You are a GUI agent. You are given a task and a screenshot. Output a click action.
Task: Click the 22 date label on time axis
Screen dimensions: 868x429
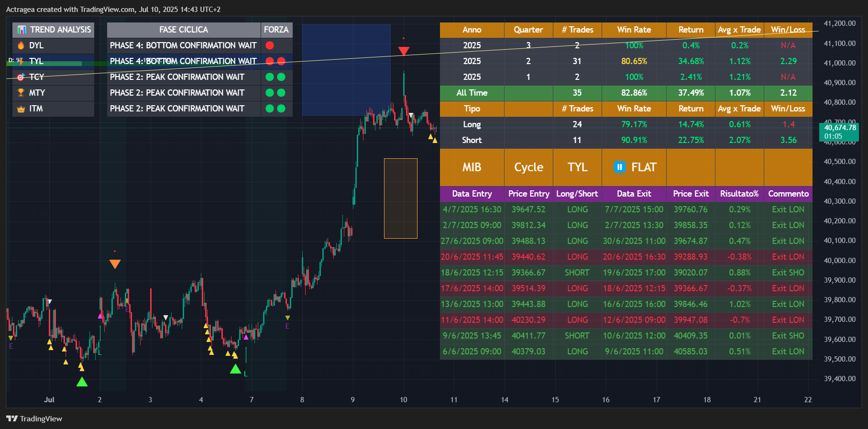click(808, 399)
